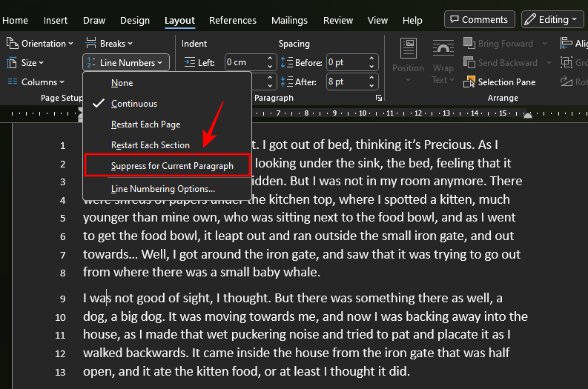Click the Spacing Before icon
Image resolution: width=588 pixels, height=389 pixels.
click(x=286, y=62)
